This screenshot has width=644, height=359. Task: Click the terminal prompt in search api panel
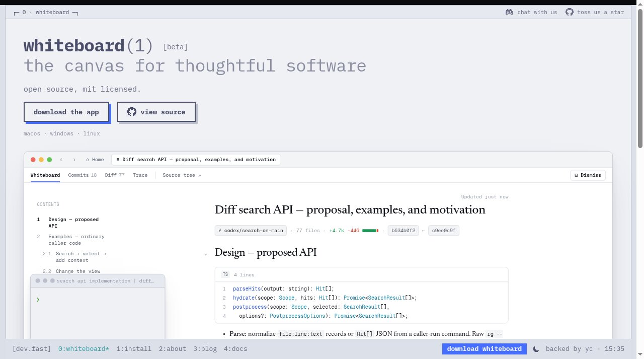click(x=38, y=300)
